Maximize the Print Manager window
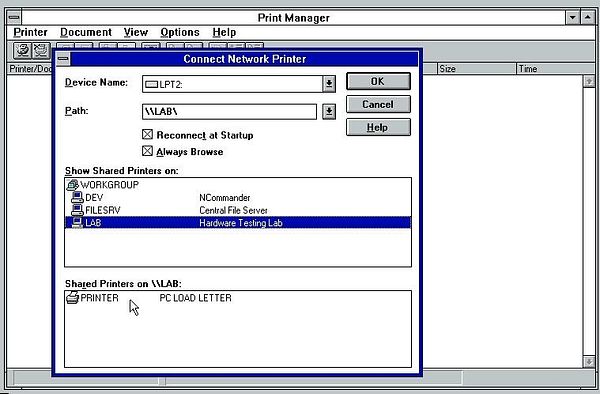The image size is (600, 394). 587,18
